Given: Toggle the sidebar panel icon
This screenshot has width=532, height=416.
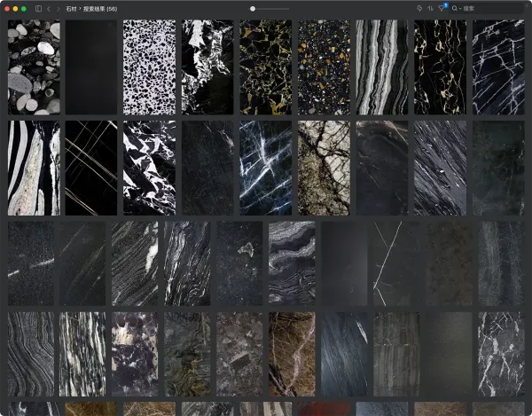Looking at the screenshot, I should [x=38, y=8].
